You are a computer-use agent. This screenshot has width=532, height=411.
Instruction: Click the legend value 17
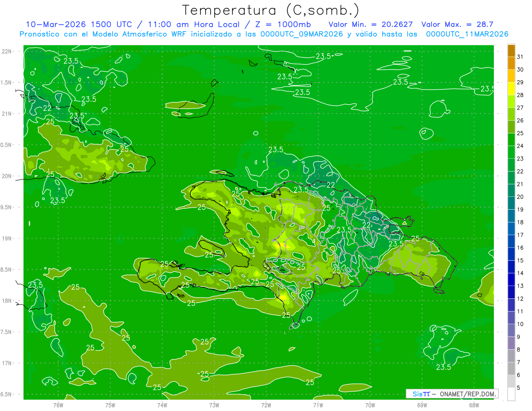pos(520,235)
